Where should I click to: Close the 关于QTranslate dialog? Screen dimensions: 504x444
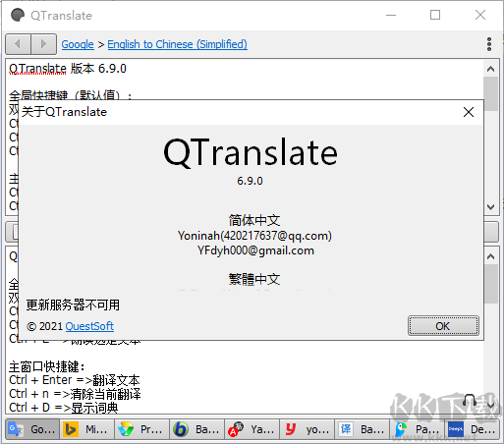(469, 112)
